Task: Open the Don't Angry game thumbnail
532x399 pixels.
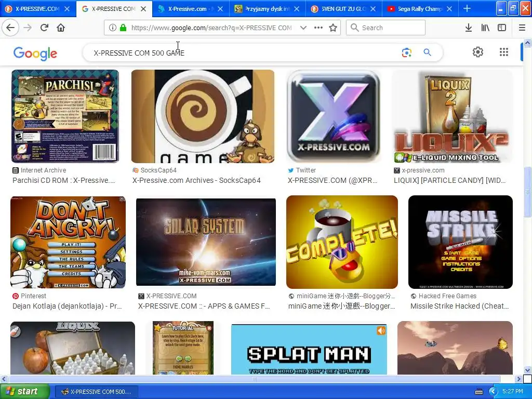Action: pos(68,242)
